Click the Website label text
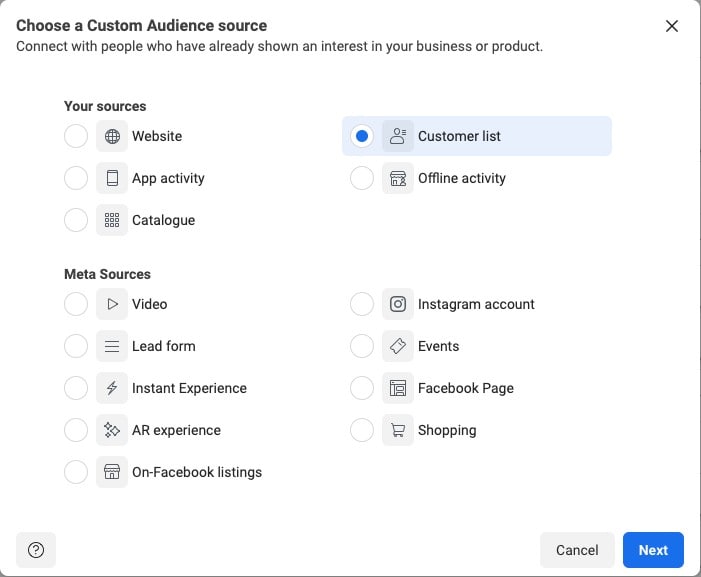 tap(157, 136)
